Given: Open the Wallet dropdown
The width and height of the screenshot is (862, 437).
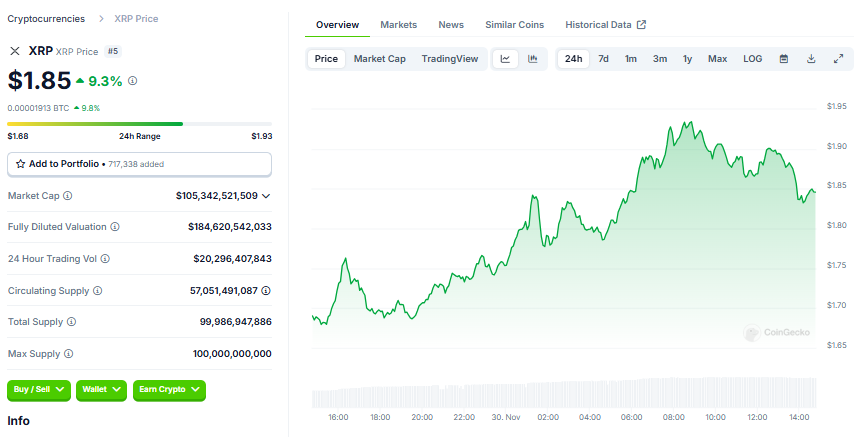Looking at the screenshot, I should 101,389.
